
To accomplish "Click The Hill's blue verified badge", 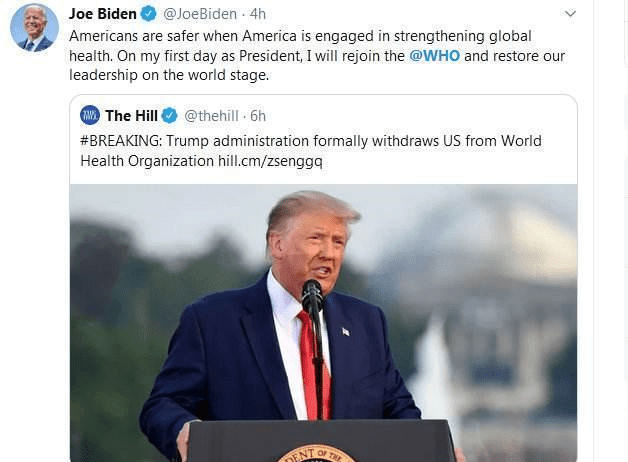I will [169, 116].
